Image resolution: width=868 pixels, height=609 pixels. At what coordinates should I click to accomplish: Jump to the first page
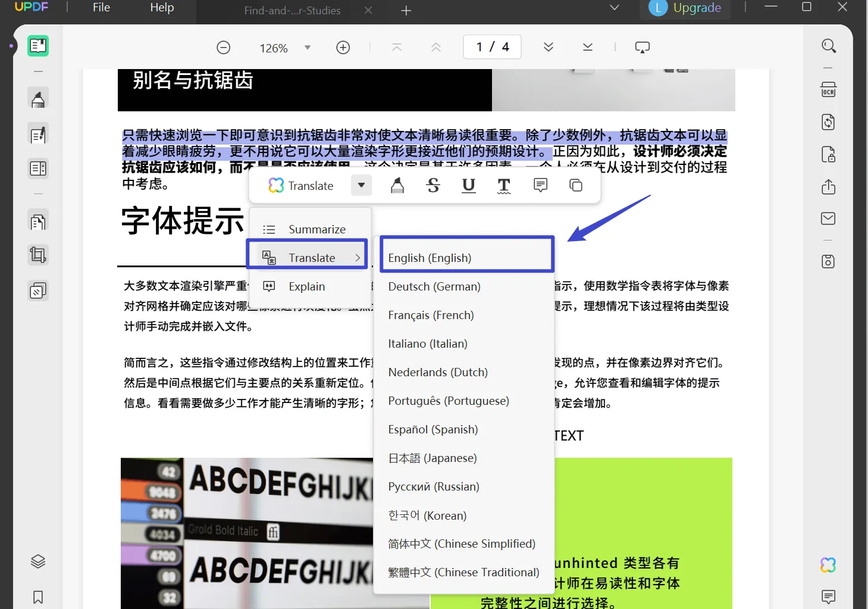click(x=397, y=48)
